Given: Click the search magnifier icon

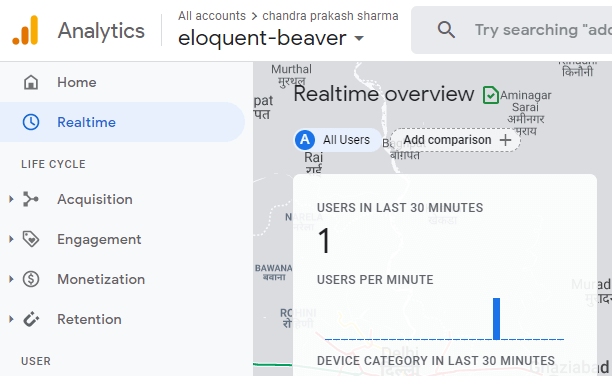Looking at the screenshot, I should pyautogui.click(x=446, y=30).
